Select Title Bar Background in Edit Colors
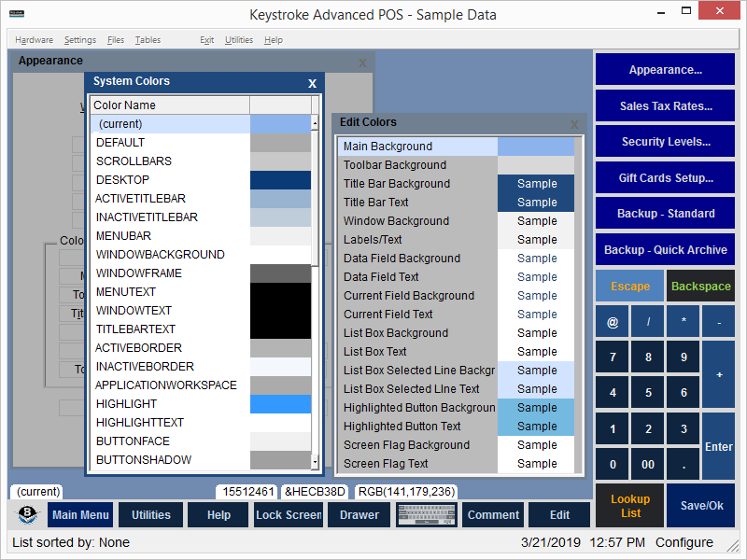The height and width of the screenshot is (560, 747). point(397,184)
